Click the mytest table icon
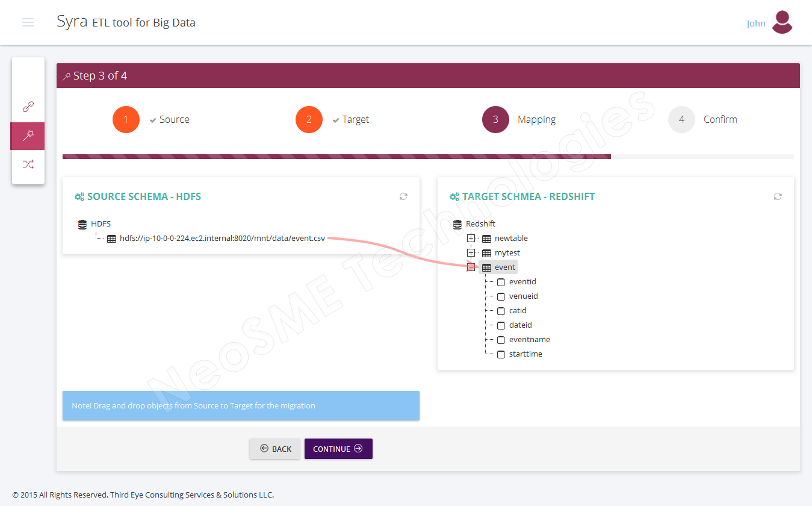The image size is (812, 506). (486, 253)
